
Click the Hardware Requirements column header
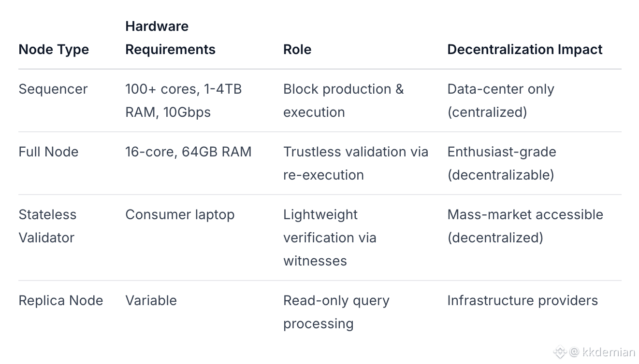pyautogui.click(x=170, y=38)
